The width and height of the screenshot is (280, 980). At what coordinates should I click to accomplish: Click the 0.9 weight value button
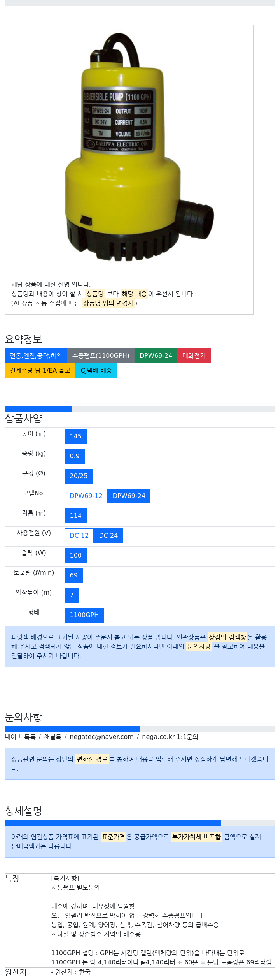point(75,456)
